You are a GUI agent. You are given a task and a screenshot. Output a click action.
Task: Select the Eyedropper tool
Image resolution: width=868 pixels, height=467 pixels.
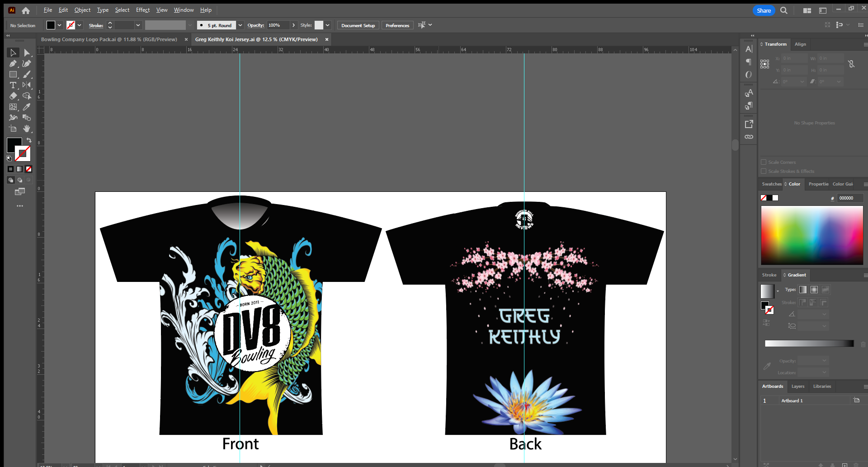click(27, 107)
